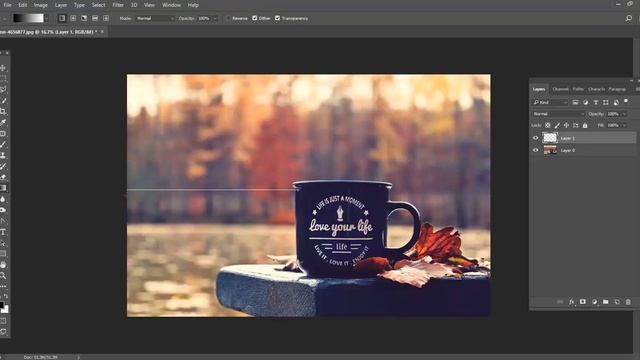Filter layers by adjustment layers icon
640x360 pixels.
tap(586, 102)
